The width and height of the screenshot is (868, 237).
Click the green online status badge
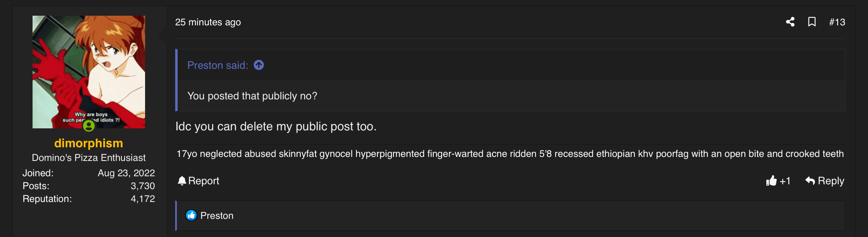click(89, 126)
